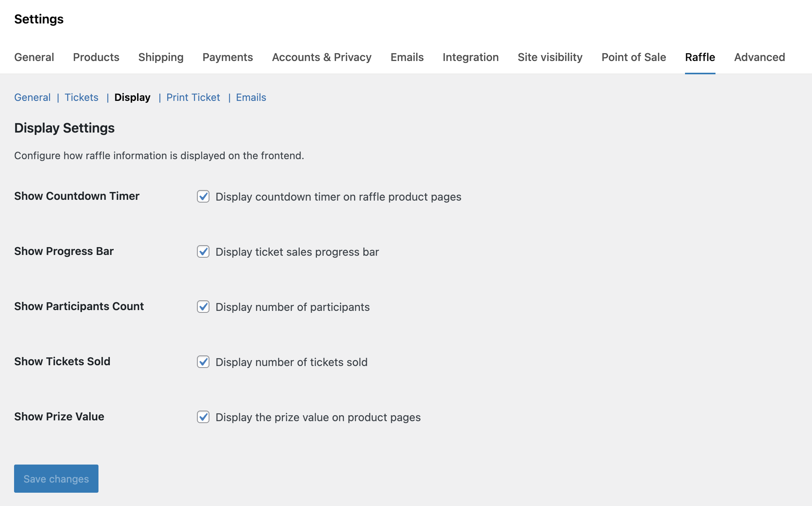Viewport: 812px width, 506px height.
Task: Disable the countdown timer display
Action: pos(203,197)
